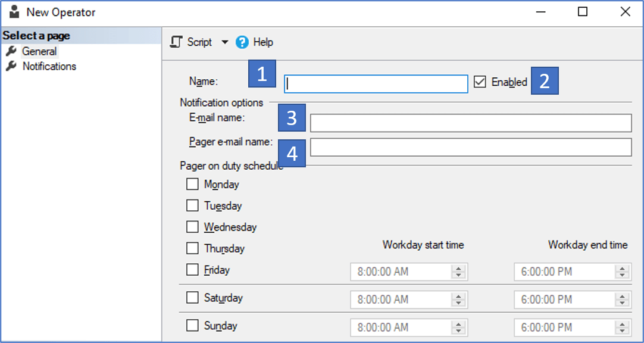Image resolution: width=644 pixels, height=343 pixels.
Task: Click the Sunday end time spinner
Action: click(x=623, y=328)
